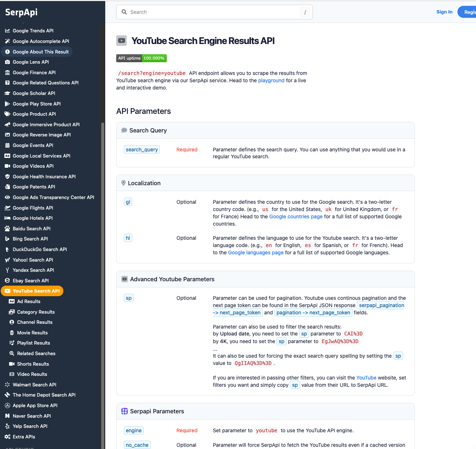Open the Google countries page link

(296, 216)
